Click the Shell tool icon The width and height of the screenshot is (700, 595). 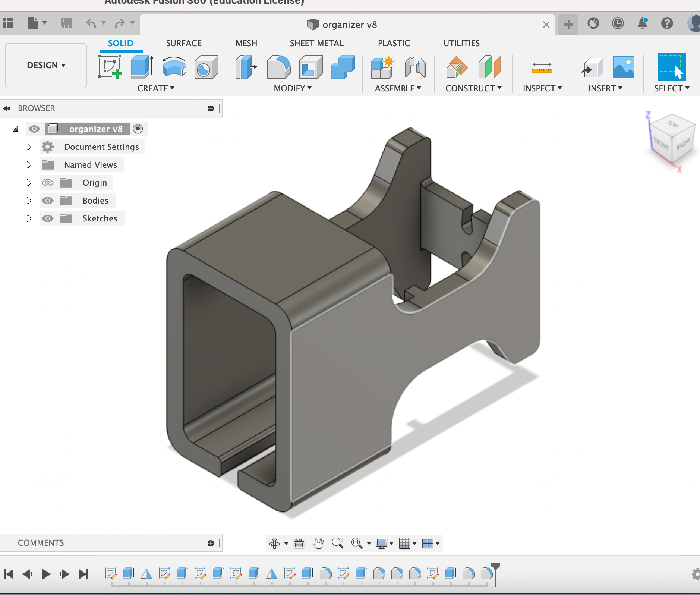[310, 67]
